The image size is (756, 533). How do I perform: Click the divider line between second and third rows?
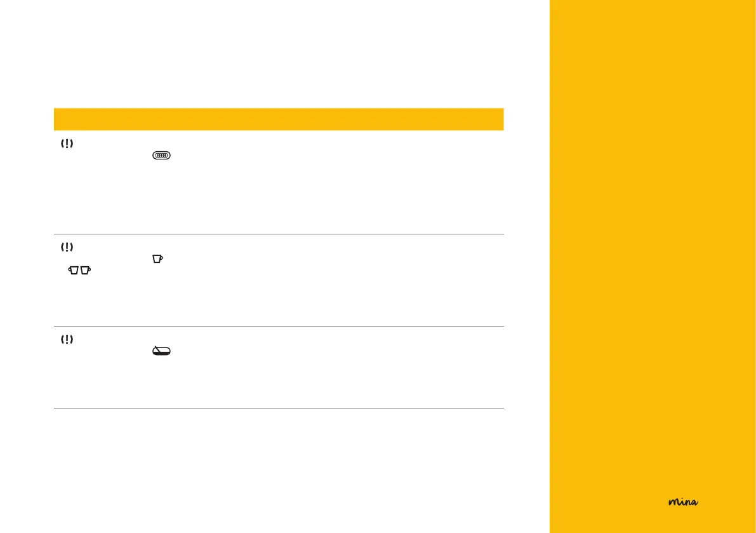click(279, 327)
